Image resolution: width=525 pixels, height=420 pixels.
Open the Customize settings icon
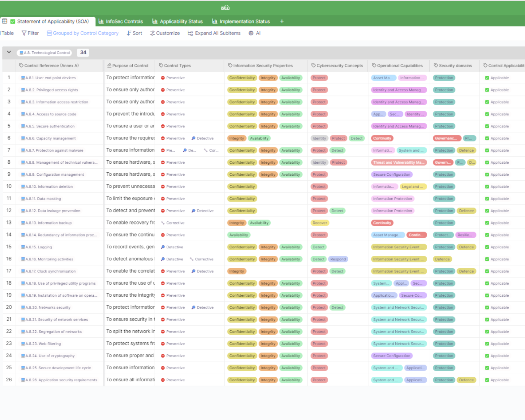(x=152, y=33)
